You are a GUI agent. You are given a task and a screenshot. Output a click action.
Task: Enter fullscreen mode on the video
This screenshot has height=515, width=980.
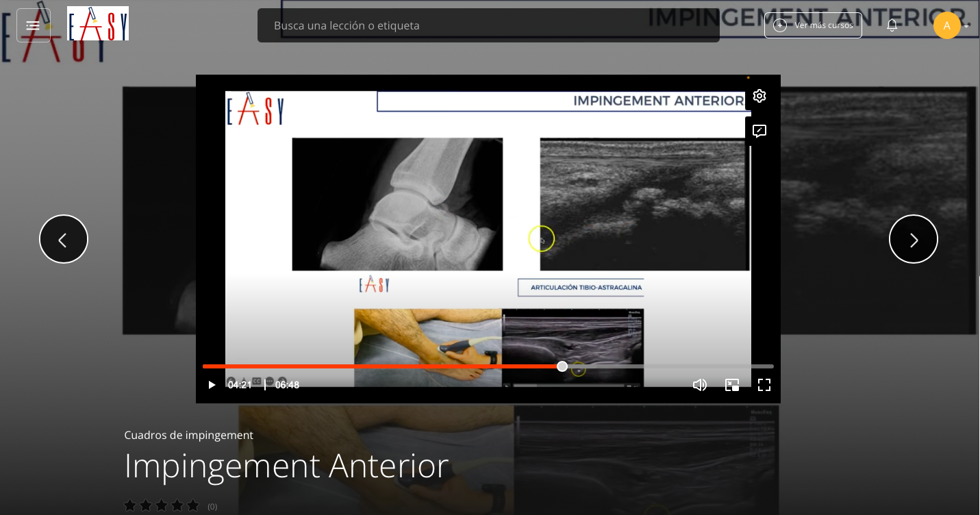(x=764, y=385)
